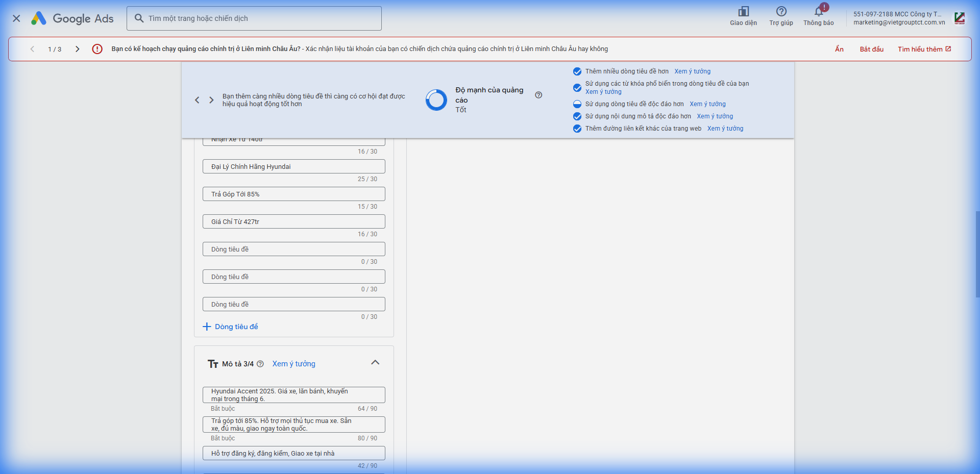Show previous ad strength tip
This screenshot has width=980, height=474.
(197, 100)
